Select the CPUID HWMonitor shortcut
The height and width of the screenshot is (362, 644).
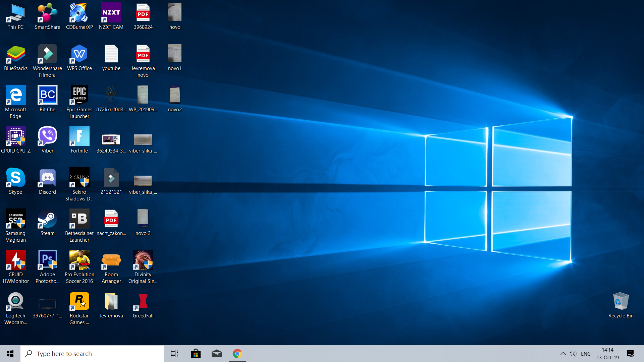[x=15, y=267]
